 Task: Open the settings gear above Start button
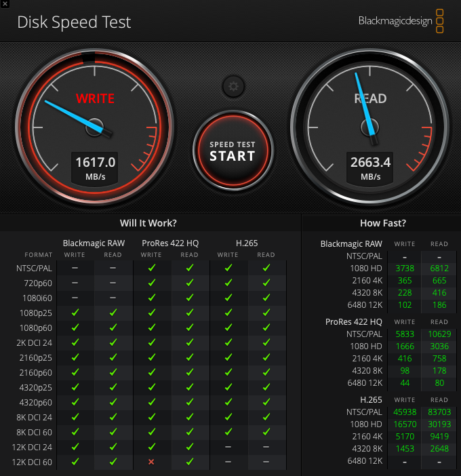tap(233, 87)
